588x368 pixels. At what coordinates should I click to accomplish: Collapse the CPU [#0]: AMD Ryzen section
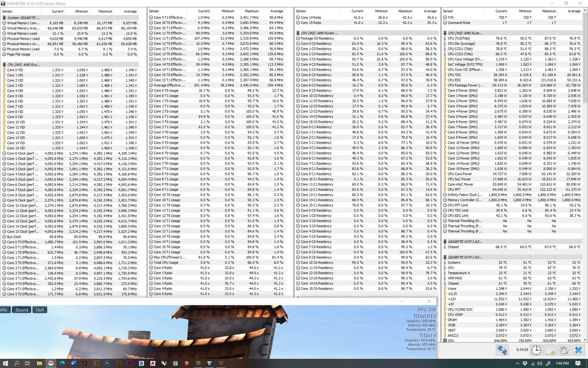click(4, 64)
